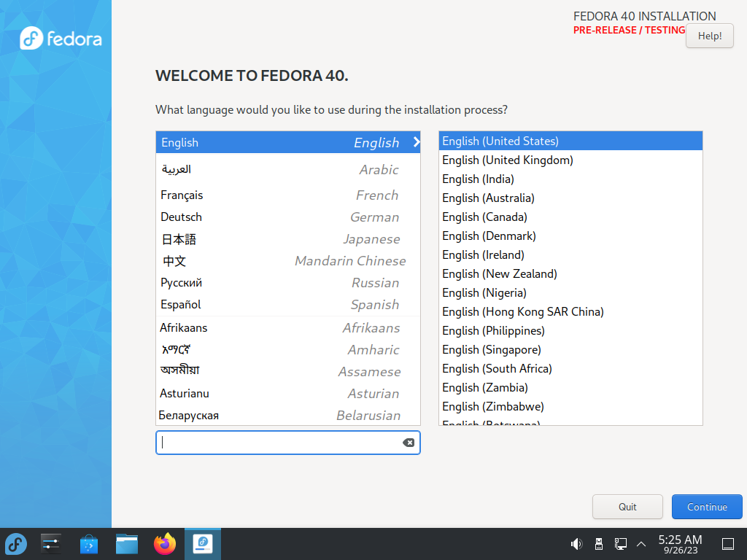The height and width of the screenshot is (560, 747).
Task: Select the Fedora installer taskbar entry
Action: click(203, 544)
